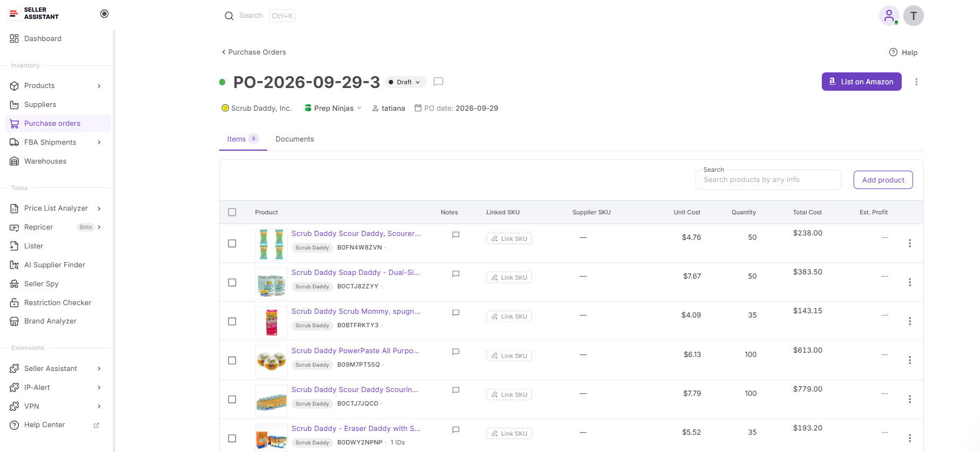This screenshot has width=980, height=452.
Task: Check the Eraser Daddy row checkbox
Action: click(x=232, y=438)
